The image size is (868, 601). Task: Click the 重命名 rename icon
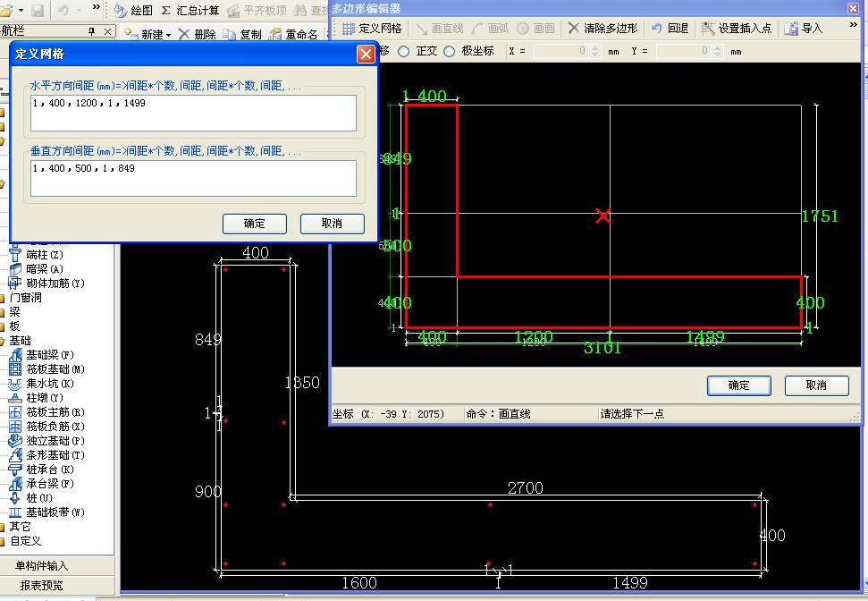275,34
